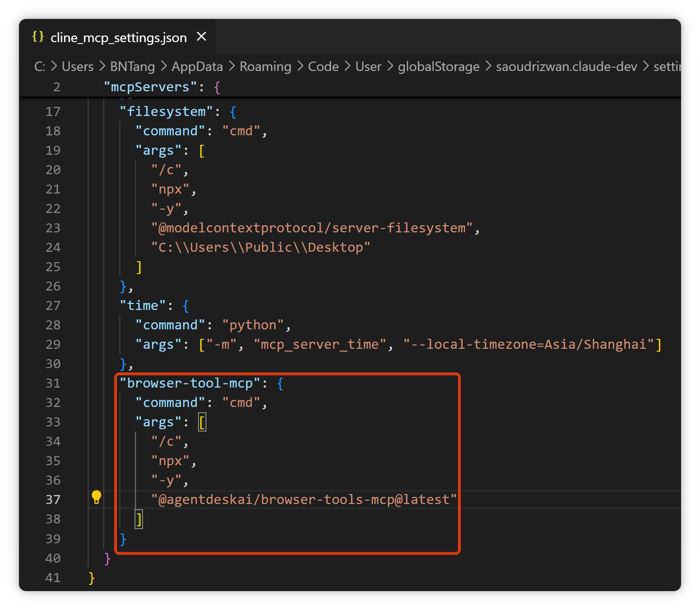Click the "--local-timezone=Asia/Shanghai" argument
The image size is (700, 610).
click(x=529, y=345)
